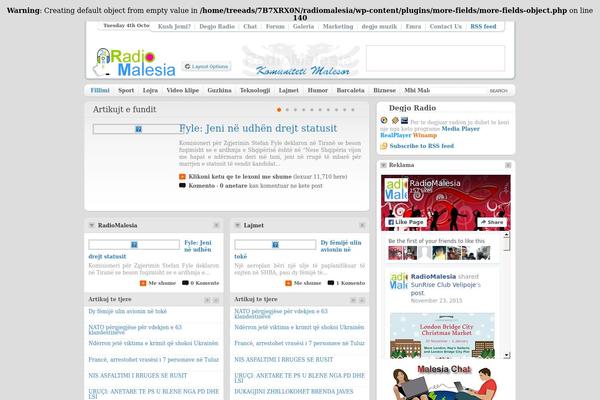Click the Facebook widget scrollbar down arrow
Image resolution: width=600 pixels, height=400 pixels.
507,355
